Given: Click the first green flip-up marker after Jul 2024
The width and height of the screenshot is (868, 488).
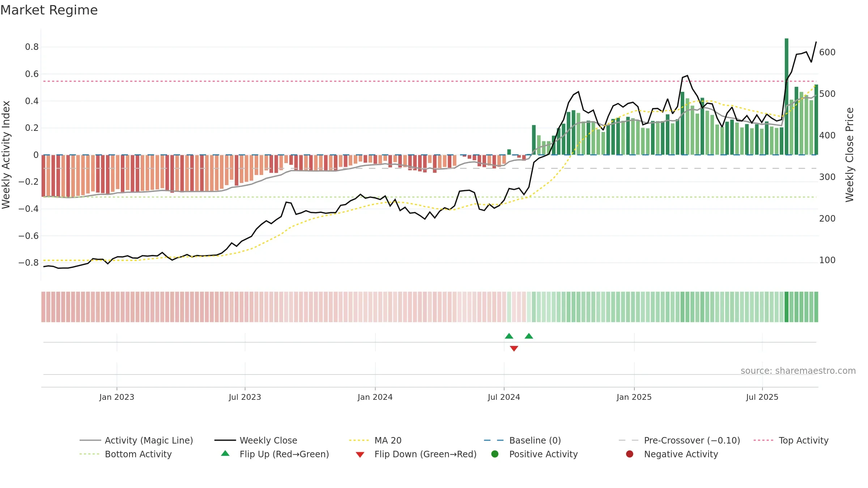Looking at the screenshot, I should pos(509,336).
